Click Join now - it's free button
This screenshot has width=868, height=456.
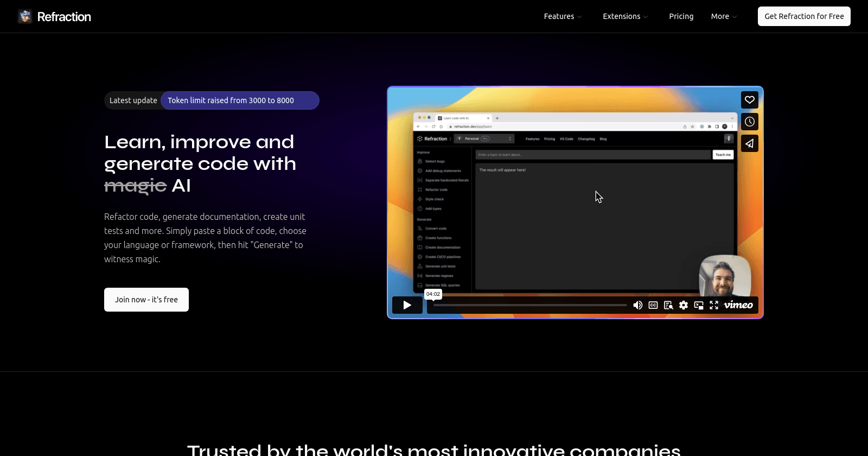146,300
